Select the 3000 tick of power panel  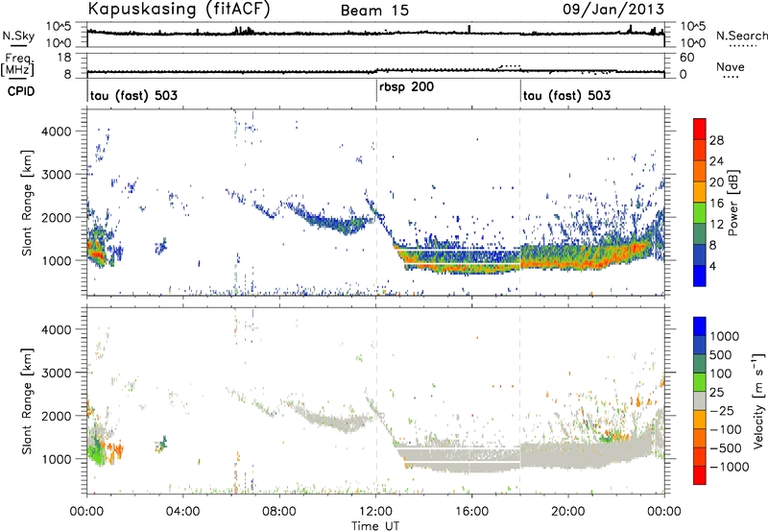tap(56, 175)
